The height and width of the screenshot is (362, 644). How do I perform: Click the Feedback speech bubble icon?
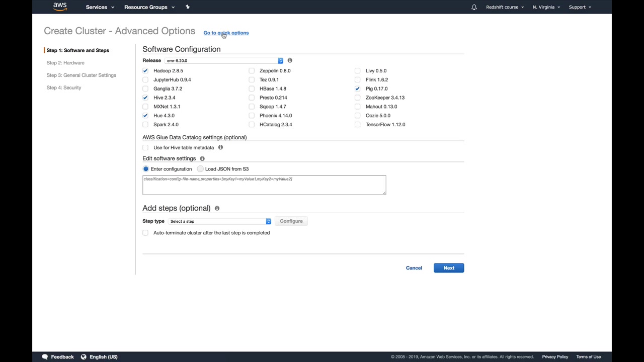[x=45, y=357]
